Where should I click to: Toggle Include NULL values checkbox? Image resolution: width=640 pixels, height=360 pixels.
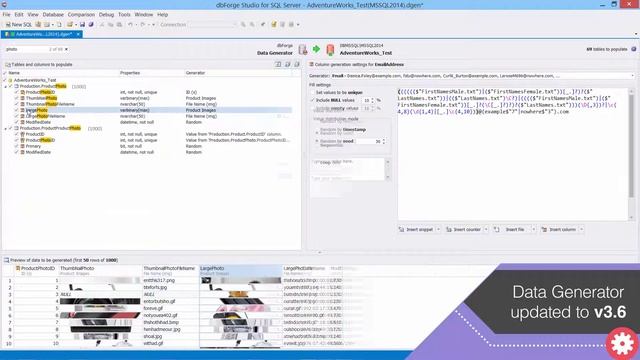click(312, 100)
